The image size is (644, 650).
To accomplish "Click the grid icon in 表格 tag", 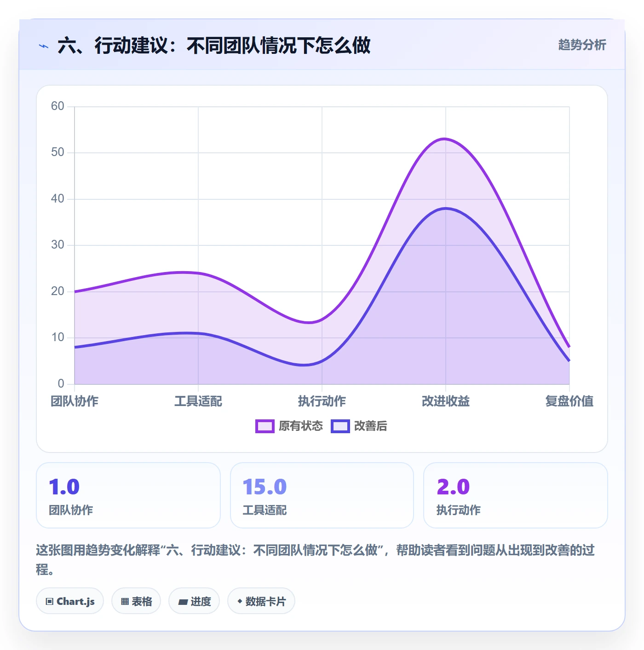I will (x=125, y=602).
